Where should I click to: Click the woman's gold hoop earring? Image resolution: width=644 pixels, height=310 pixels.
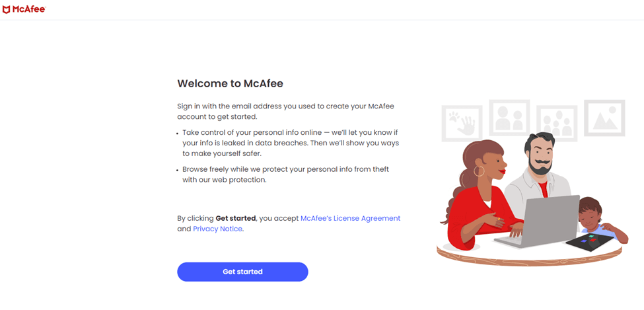point(479,171)
